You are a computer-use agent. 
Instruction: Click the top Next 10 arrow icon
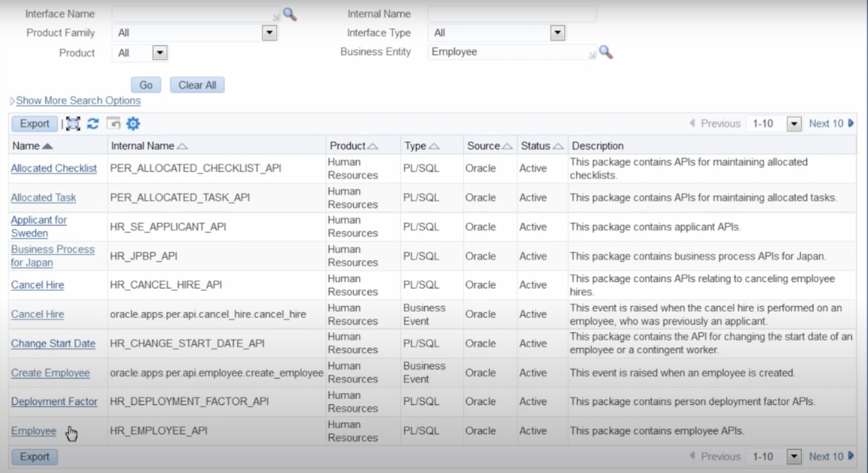click(x=851, y=123)
